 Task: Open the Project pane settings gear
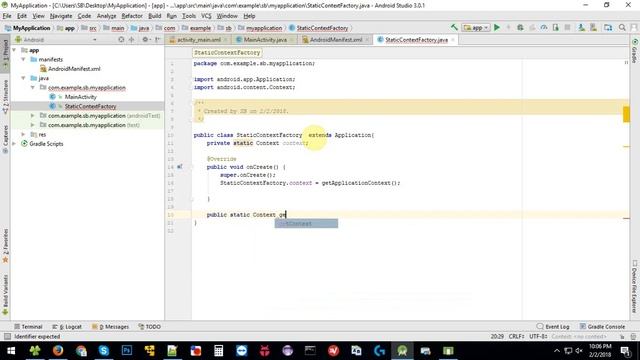(x=146, y=40)
